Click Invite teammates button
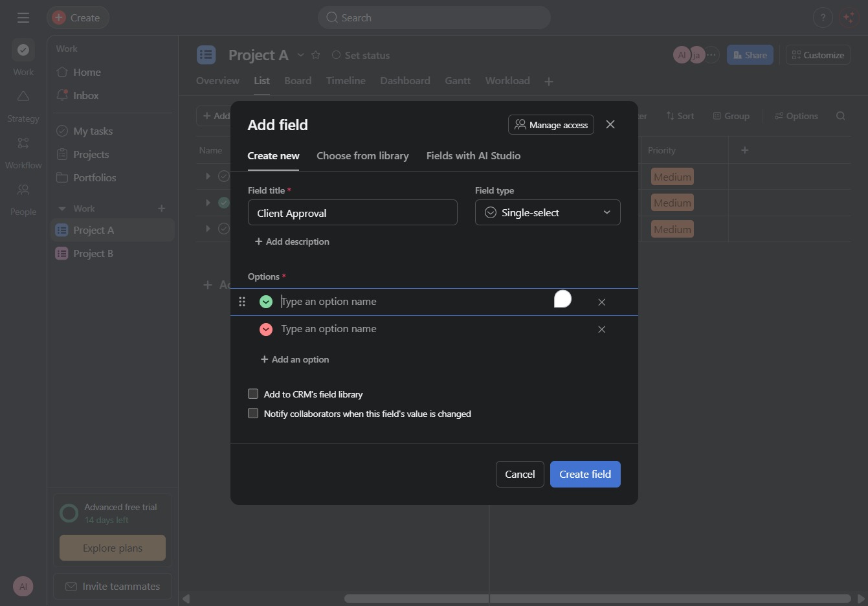The height and width of the screenshot is (606, 868). click(x=113, y=587)
